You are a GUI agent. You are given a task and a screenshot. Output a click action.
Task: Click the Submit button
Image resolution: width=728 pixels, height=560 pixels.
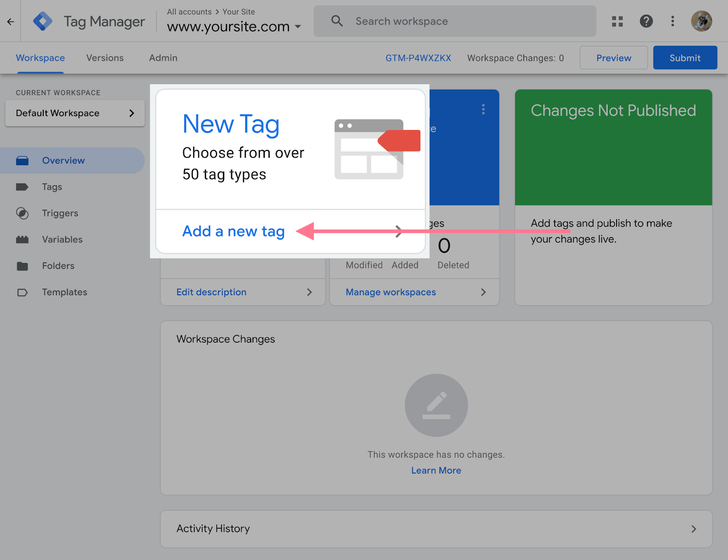[685, 58]
